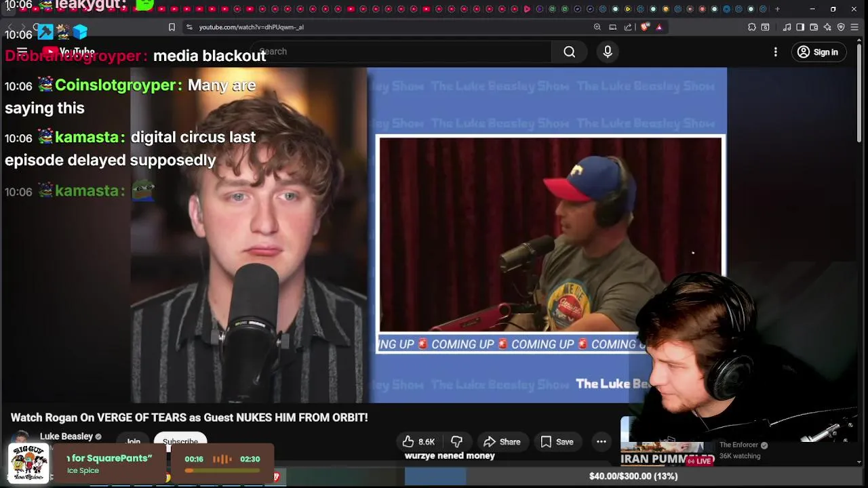Share the Luke Beasley video
The height and width of the screenshot is (488, 868).
pos(501,442)
